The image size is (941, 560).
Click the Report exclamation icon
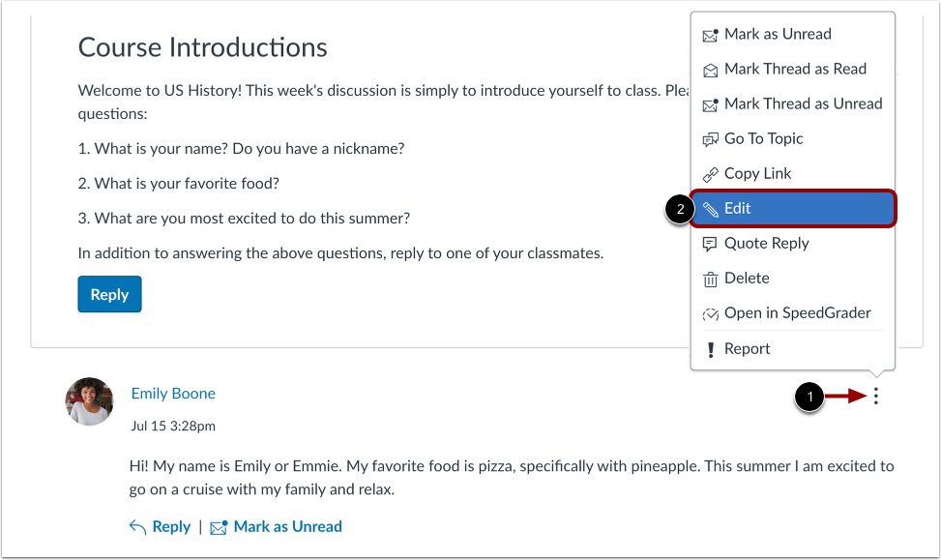click(712, 348)
